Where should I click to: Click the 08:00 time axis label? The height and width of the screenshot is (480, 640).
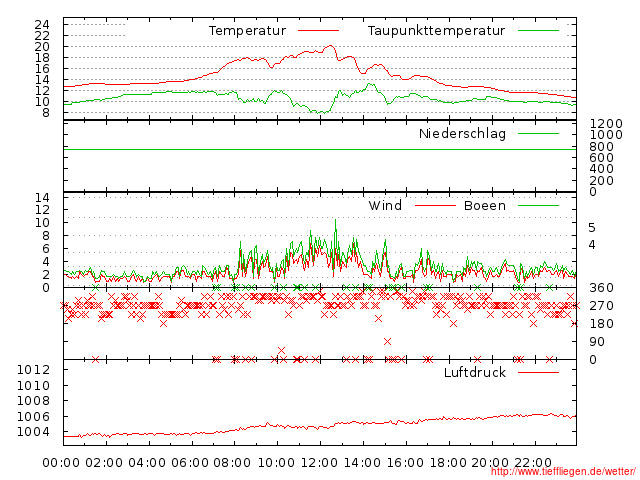[x=232, y=463]
